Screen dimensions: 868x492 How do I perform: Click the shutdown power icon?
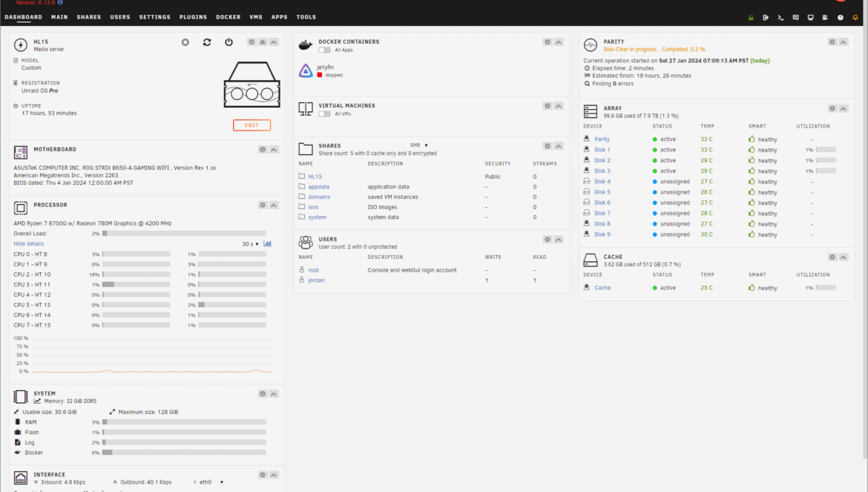pyautogui.click(x=228, y=42)
